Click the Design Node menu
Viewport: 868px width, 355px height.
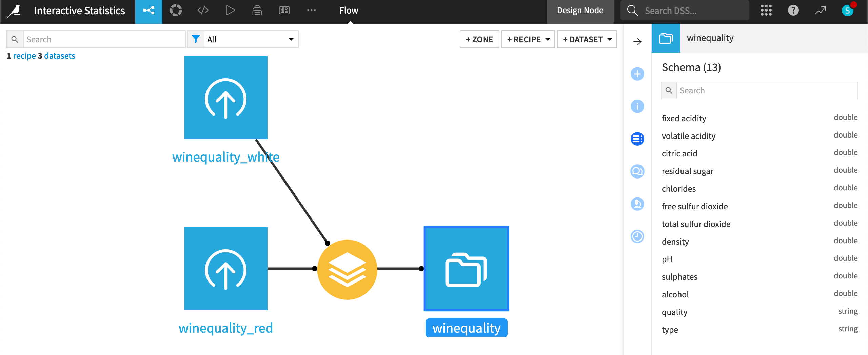(x=580, y=10)
